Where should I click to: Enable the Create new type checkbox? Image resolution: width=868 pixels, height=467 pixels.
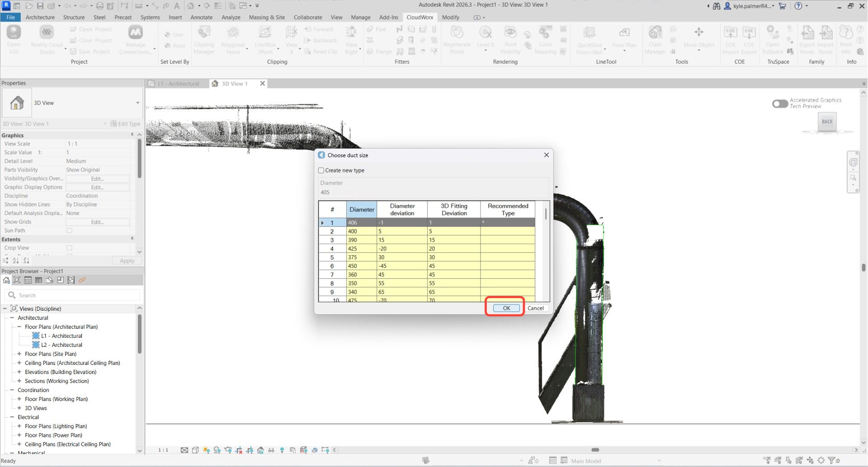point(321,170)
